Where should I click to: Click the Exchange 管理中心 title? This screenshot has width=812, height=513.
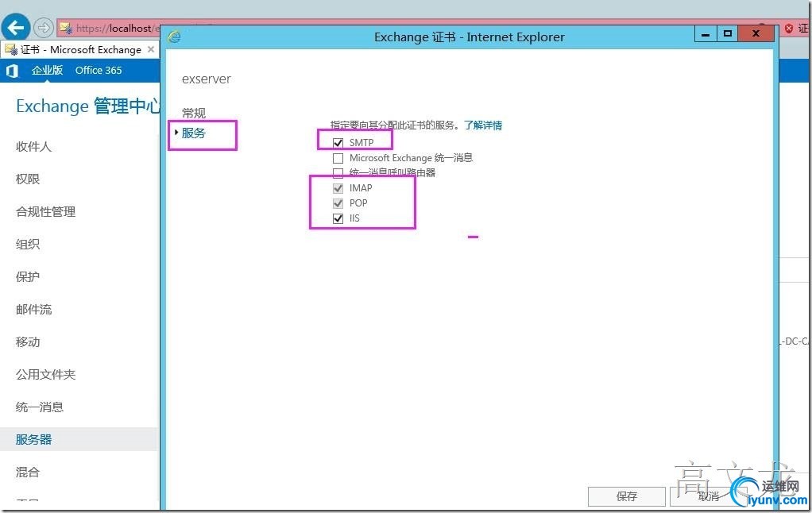87,106
